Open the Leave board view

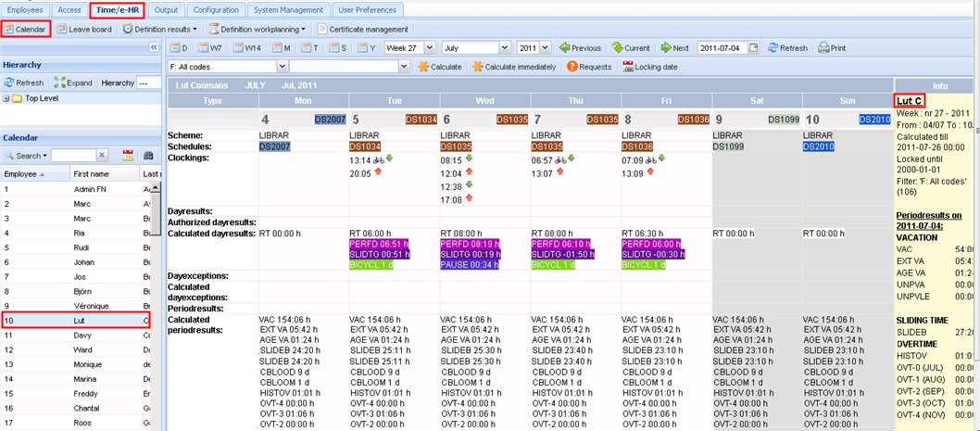tap(83, 30)
